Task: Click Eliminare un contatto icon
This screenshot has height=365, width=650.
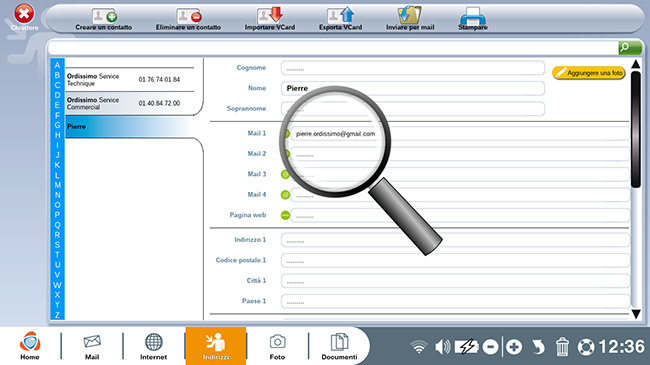Action: click(188, 16)
